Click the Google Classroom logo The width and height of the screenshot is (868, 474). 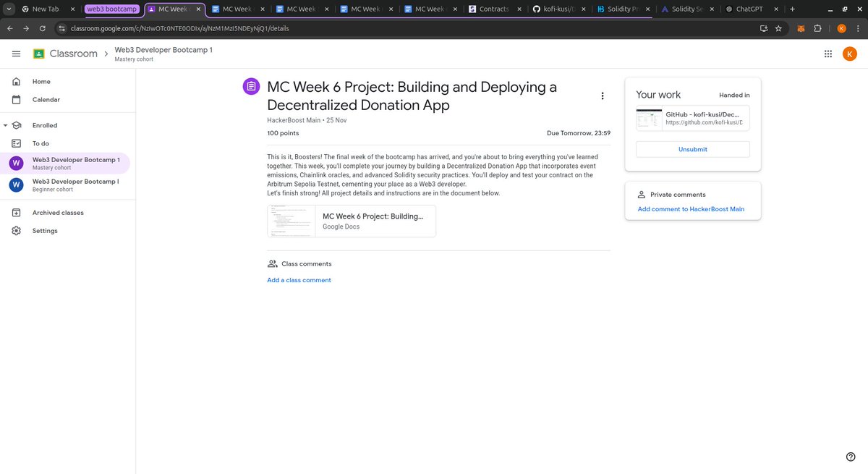click(x=39, y=54)
